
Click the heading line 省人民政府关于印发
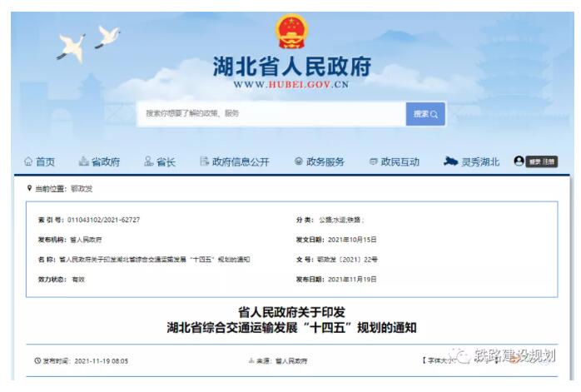point(291,312)
